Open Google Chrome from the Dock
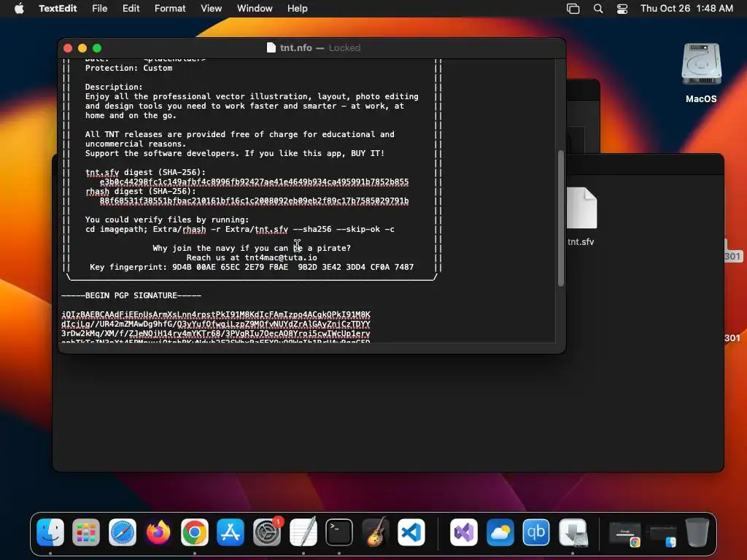Screen dimensions: 747x560 click(x=194, y=532)
